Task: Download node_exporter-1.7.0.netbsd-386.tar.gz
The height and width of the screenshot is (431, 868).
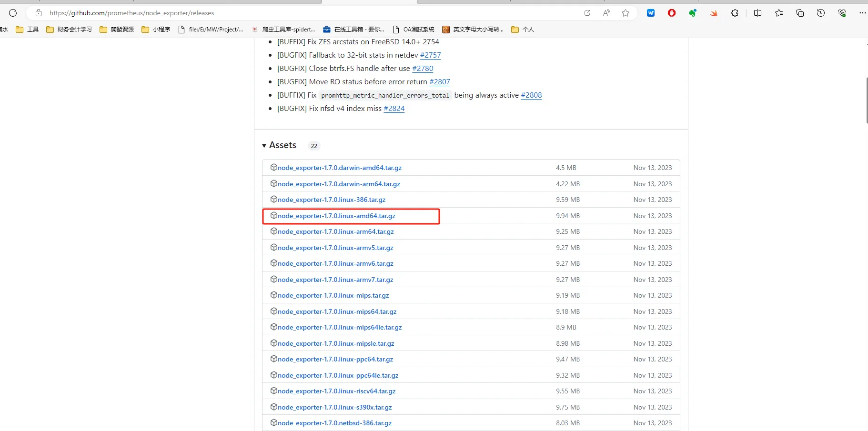Action: (x=335, y=423)
